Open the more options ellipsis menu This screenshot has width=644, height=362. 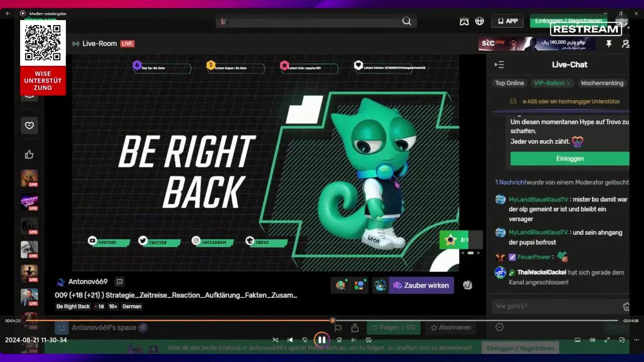pos(636,340)
